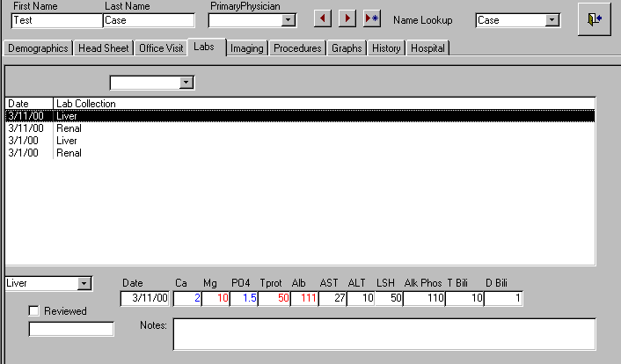Open the Hospital tab
Viewport: 621px width, 364px height.
[x=427, y=48]
